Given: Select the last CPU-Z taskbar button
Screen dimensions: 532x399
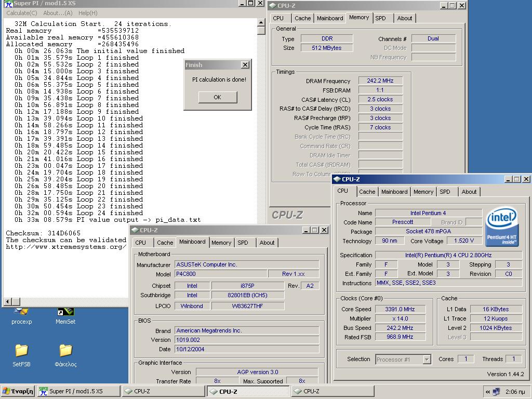Looking at the screenshot, I should point(332,391).
